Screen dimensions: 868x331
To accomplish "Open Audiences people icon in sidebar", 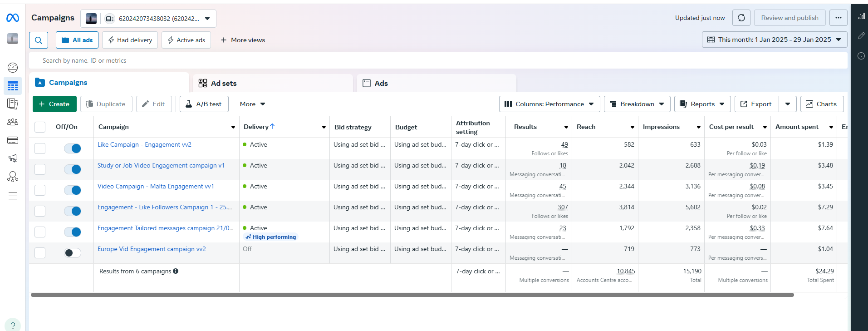I will (13, 122).
